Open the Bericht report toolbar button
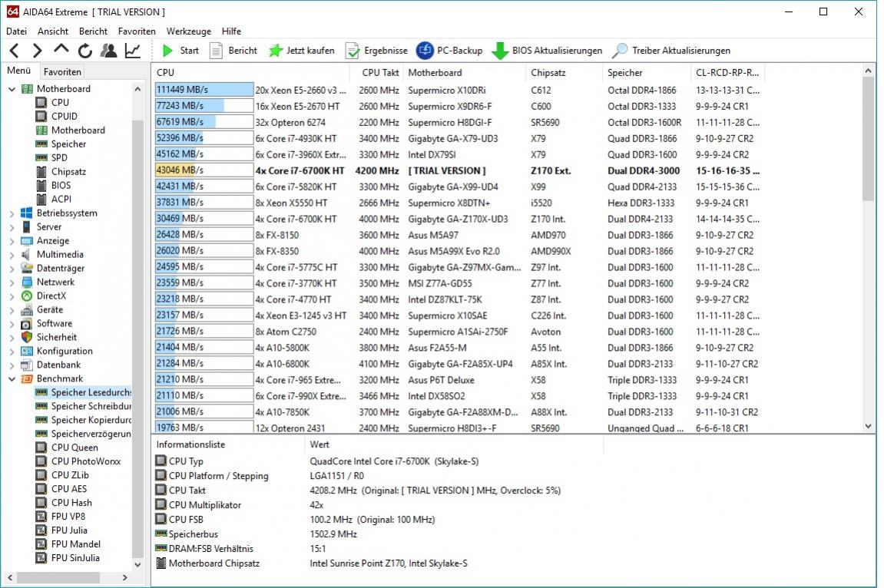The width and height of the screenshot is (884, 588). (233, 51)
